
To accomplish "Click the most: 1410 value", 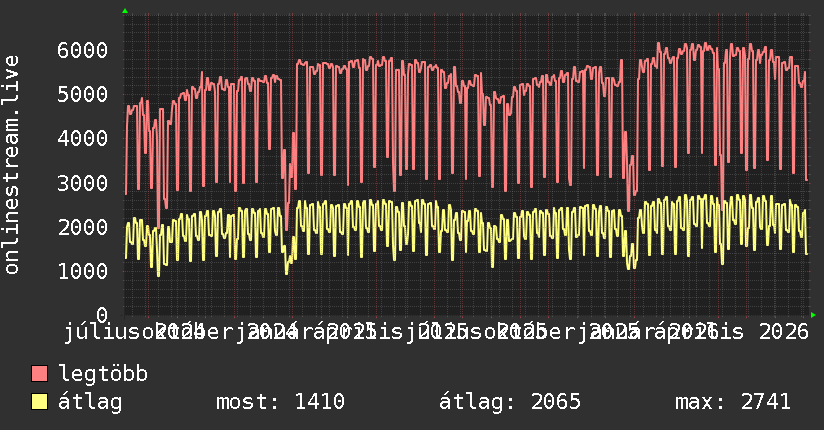I will [x=280, y=402].
